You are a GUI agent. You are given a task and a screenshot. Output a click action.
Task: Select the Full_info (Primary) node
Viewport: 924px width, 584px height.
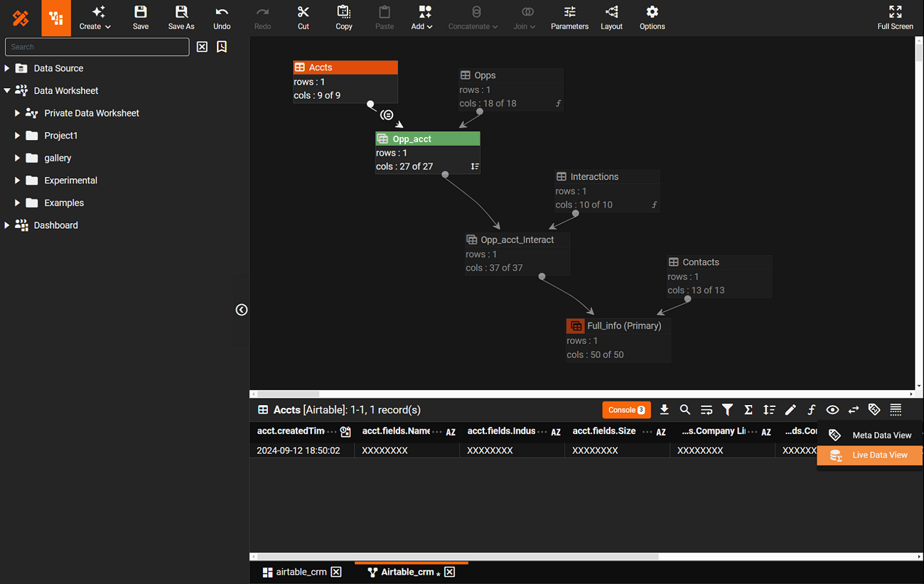(x=623, y=326)
